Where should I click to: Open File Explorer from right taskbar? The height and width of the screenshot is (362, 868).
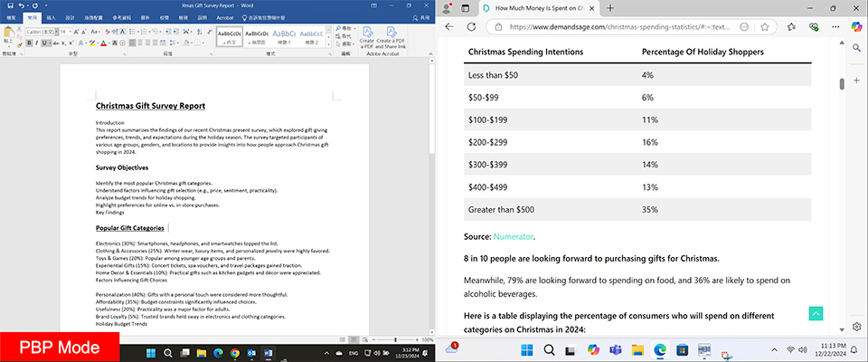[x=637, y=348]
